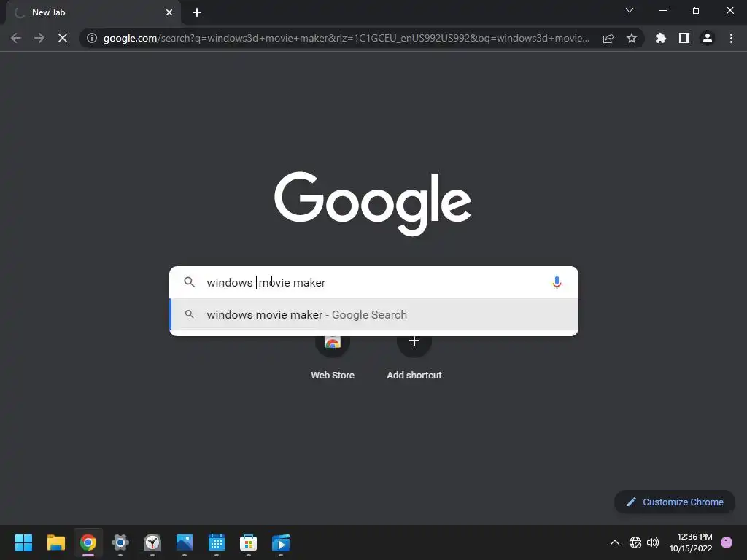
Task: Expand the tab search chevron
Action: pyautogui.click(x=630, y=10)
